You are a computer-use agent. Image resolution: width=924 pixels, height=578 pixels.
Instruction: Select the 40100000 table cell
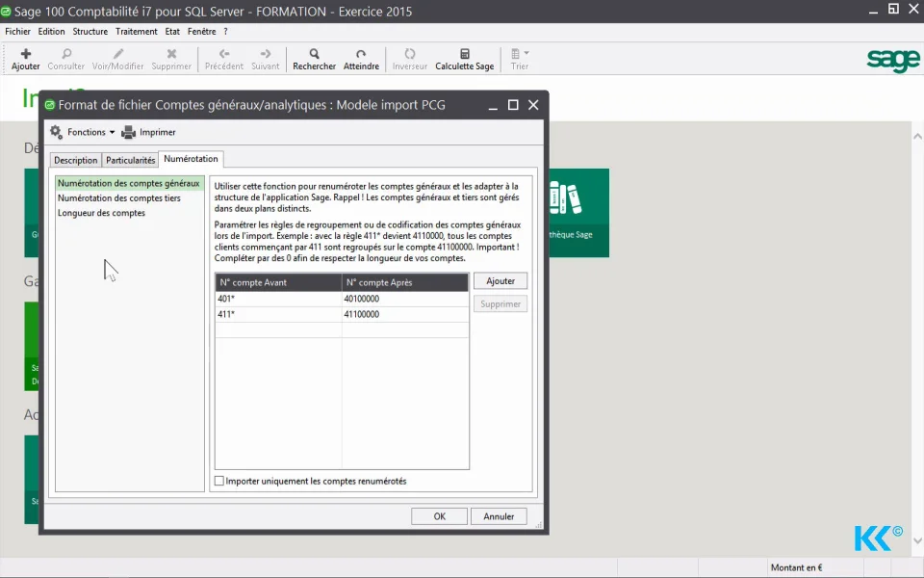(405, 299)
